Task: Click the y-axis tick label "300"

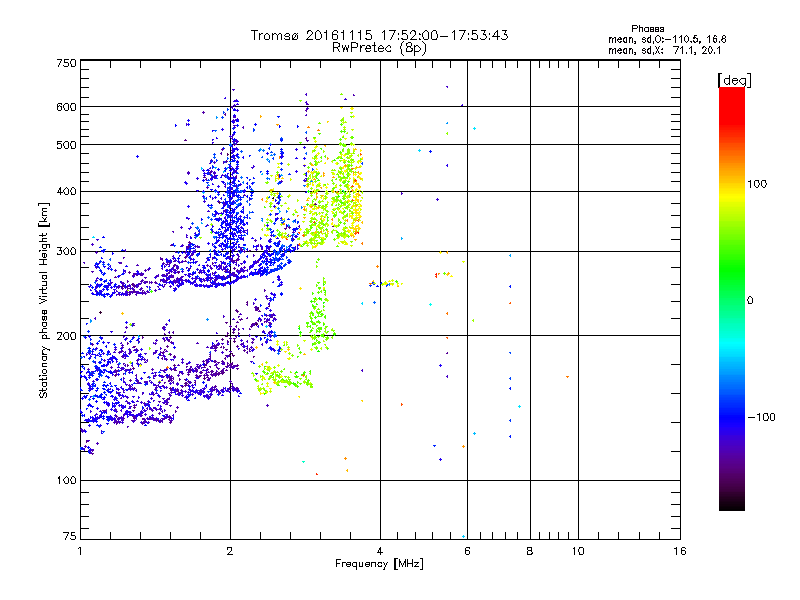Action: 66,251
